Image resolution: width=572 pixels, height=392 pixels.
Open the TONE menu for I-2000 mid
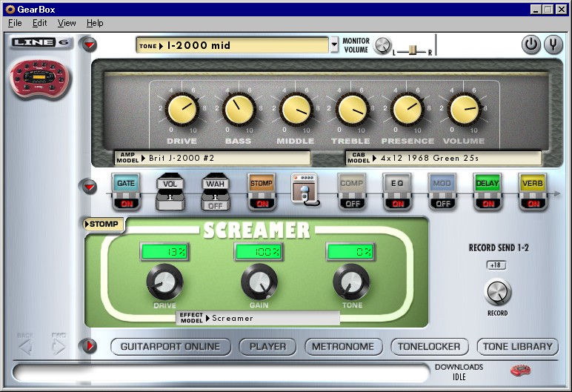coord(233,45)
